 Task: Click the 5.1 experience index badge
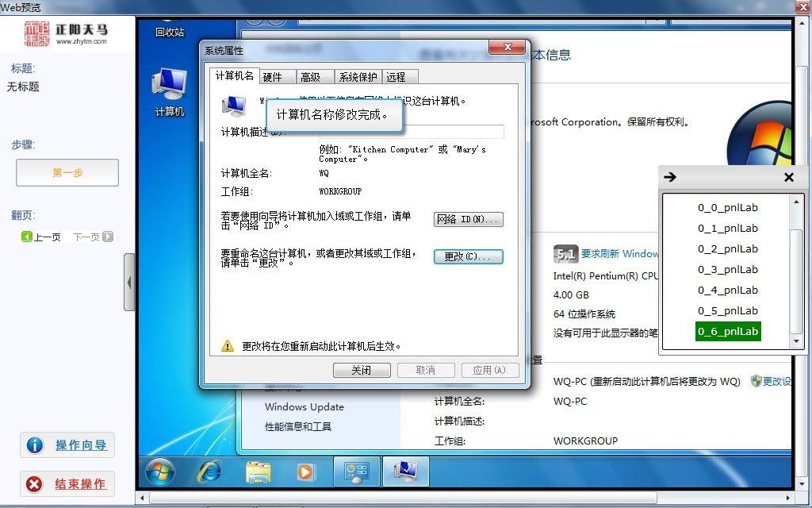[565, 253]
